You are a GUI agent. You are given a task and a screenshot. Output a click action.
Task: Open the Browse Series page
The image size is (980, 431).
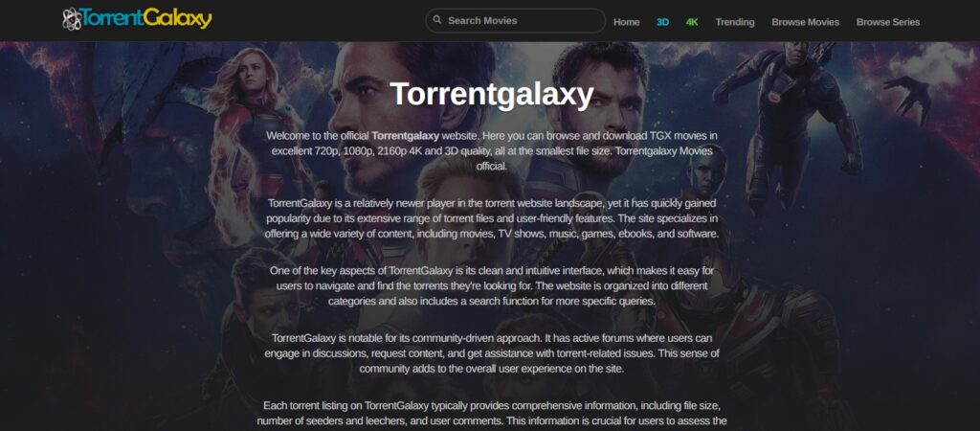coord(888,22)
